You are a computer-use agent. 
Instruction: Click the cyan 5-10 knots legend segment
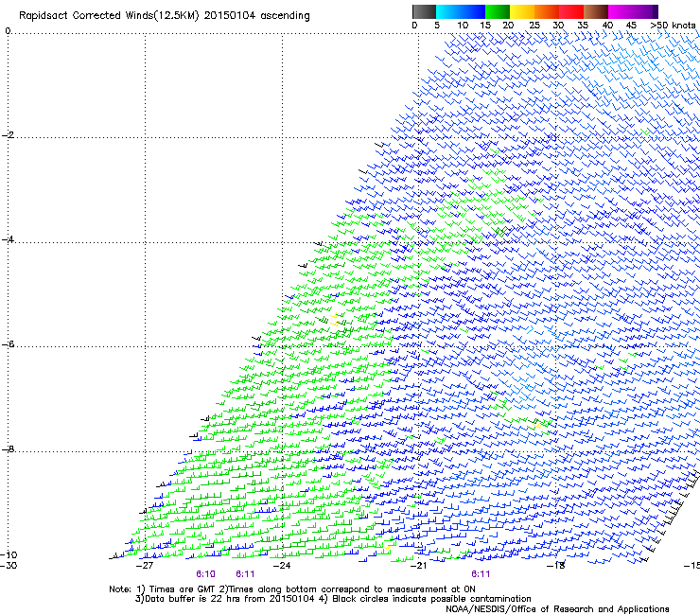448,11
